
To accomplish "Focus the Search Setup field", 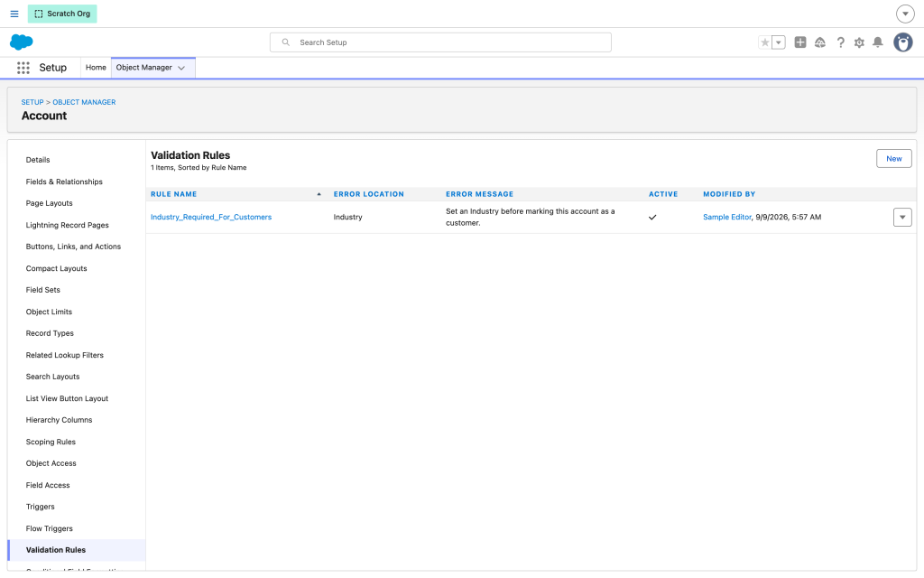I will click(440, 42).
